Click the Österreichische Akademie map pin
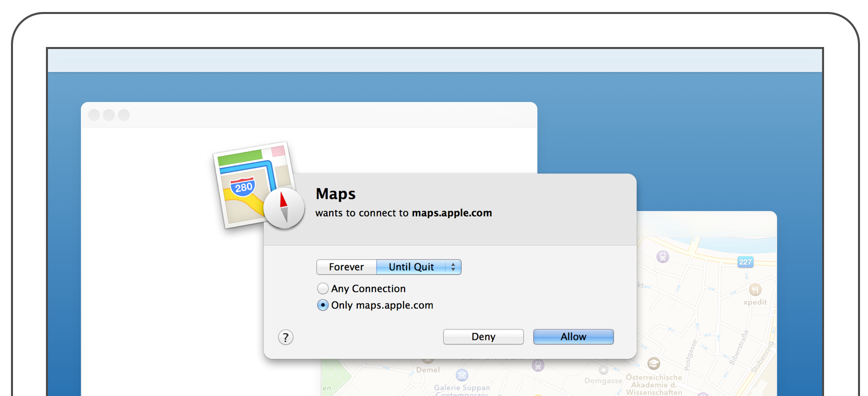The image size is (868, 396). [x=654, y=363]
